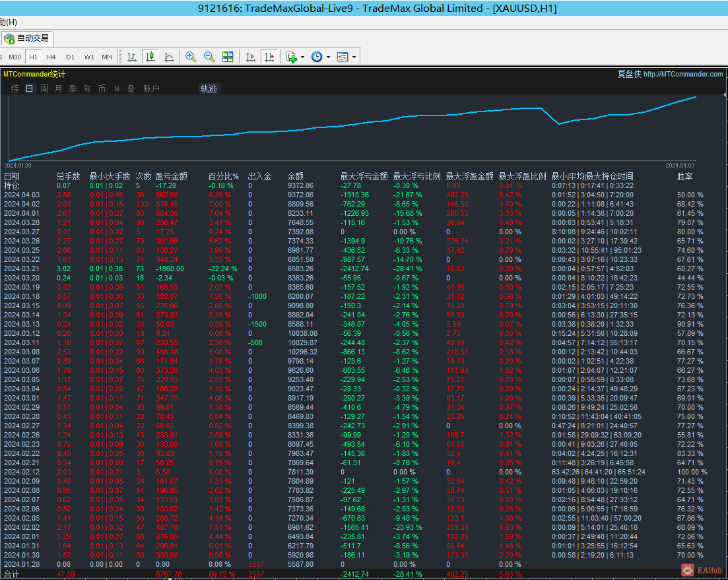
Task: Switch to the 周 weekly statistics tab
Action: coord(44,88)
